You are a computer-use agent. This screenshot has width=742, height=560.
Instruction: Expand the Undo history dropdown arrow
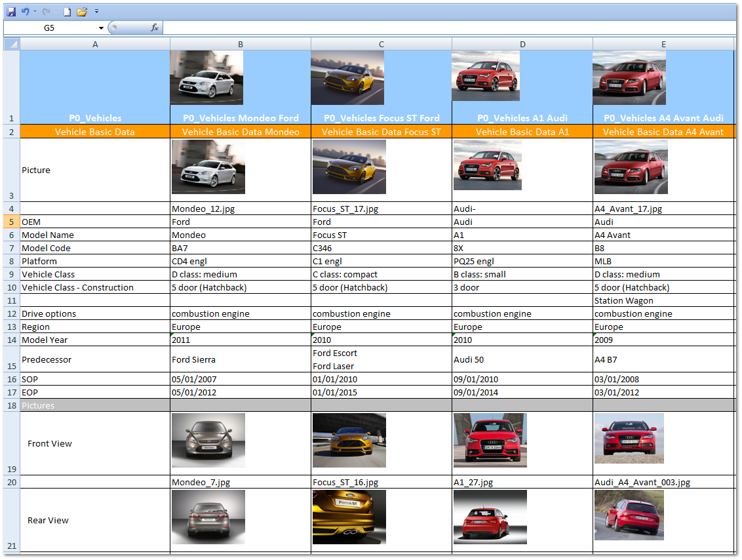35,11
